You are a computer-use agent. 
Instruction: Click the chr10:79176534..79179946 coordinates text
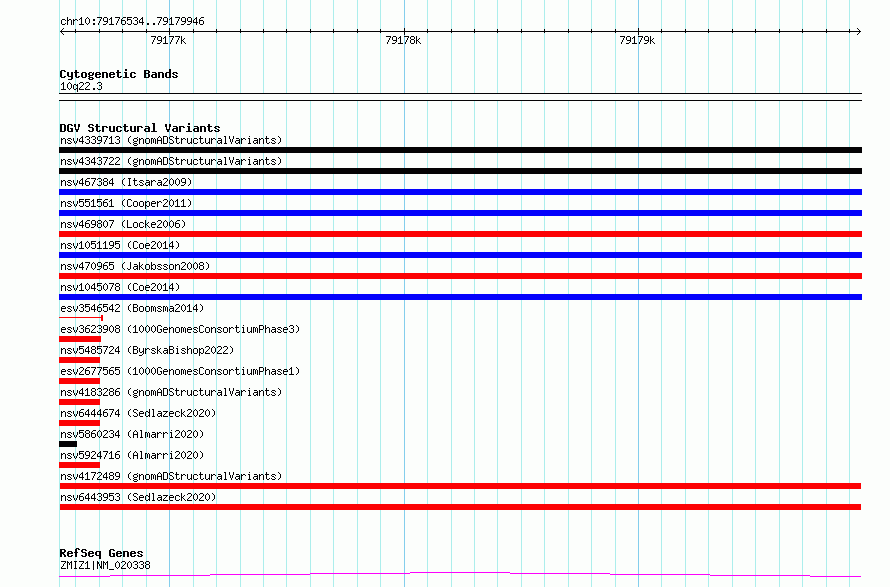(x=132, y=22)
